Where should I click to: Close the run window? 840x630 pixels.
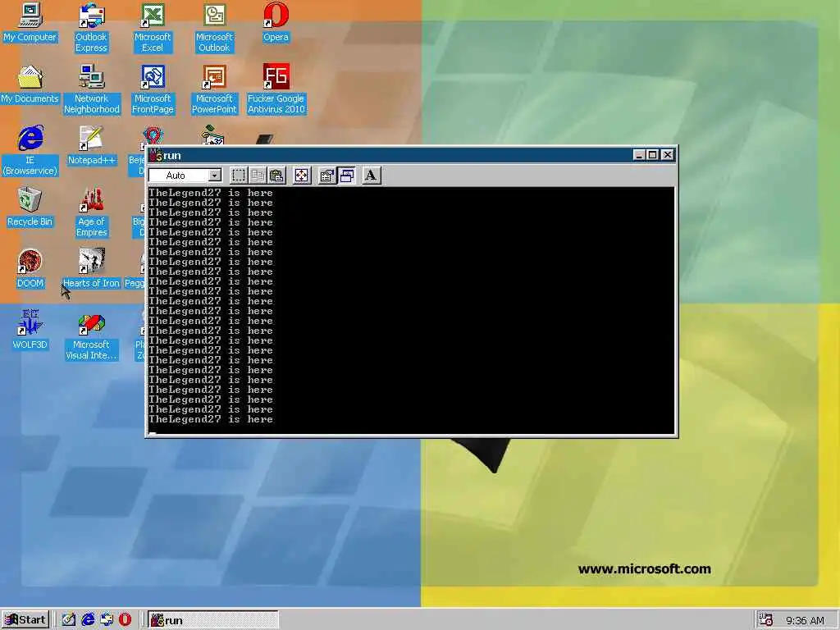click(668, 155)
